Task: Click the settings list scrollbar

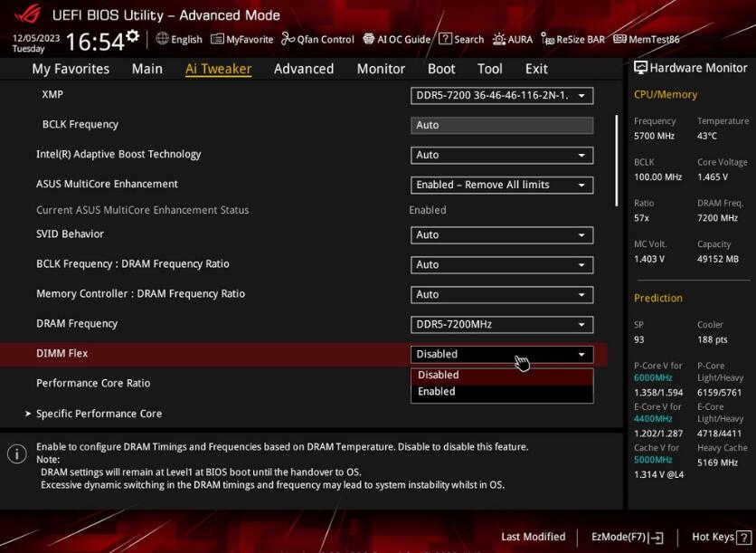Action: pyautogui.click(x=616, y=161)
